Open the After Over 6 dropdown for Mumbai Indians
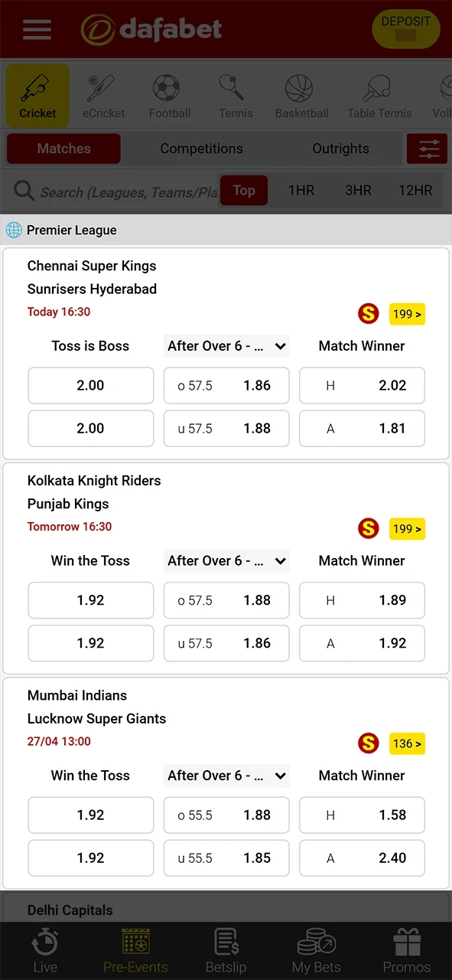Viewport: 452px width, 980px height. click(x=226, y=776)
